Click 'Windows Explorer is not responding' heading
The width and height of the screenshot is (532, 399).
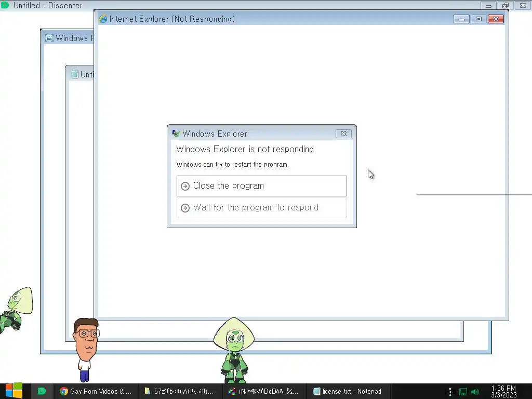point(245,149)
